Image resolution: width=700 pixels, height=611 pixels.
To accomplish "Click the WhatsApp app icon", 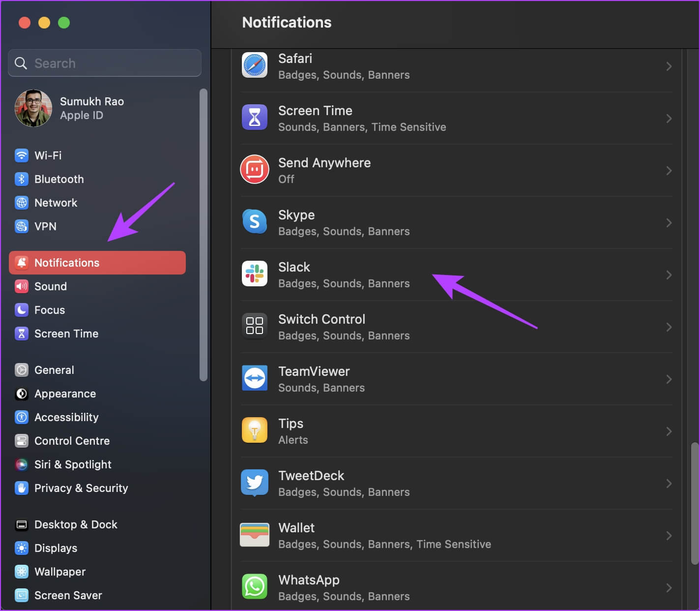I will (x=255, y=587).
